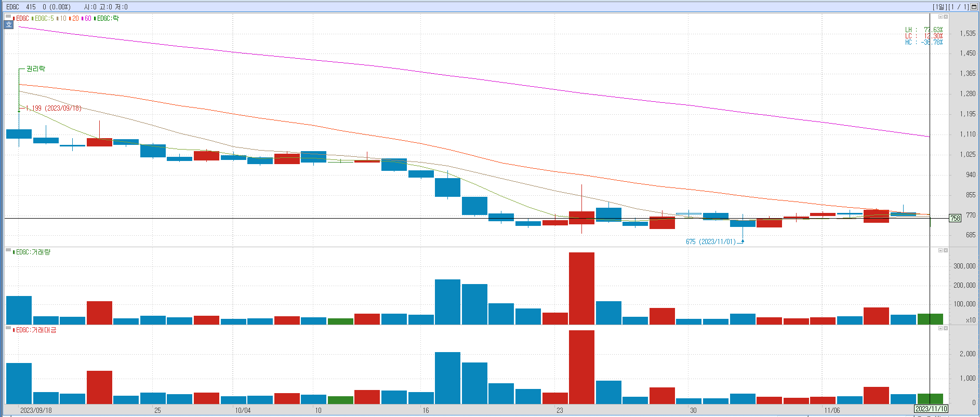Select the 20-day moving average legend
Screen dimensions: 980x417
(75, 18)
